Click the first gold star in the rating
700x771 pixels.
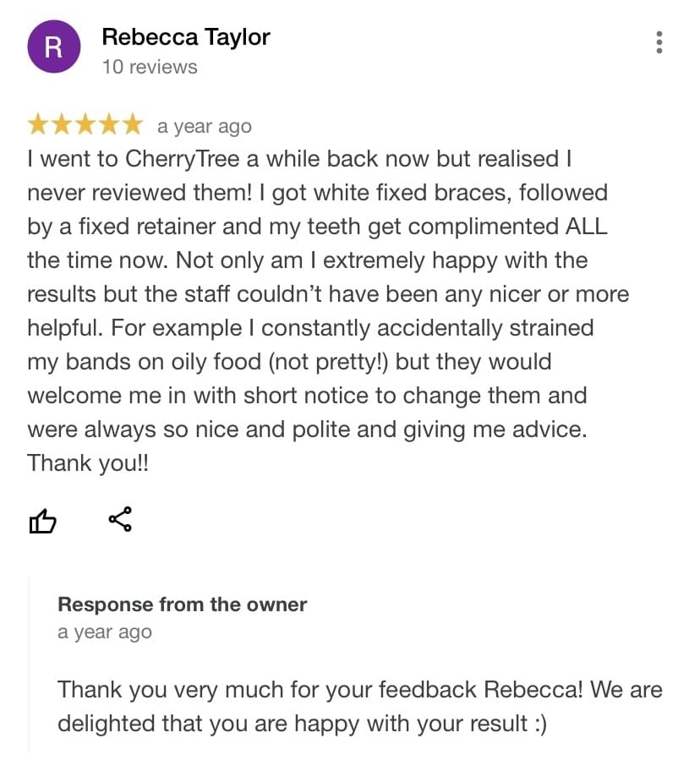[x=39, y=126]
